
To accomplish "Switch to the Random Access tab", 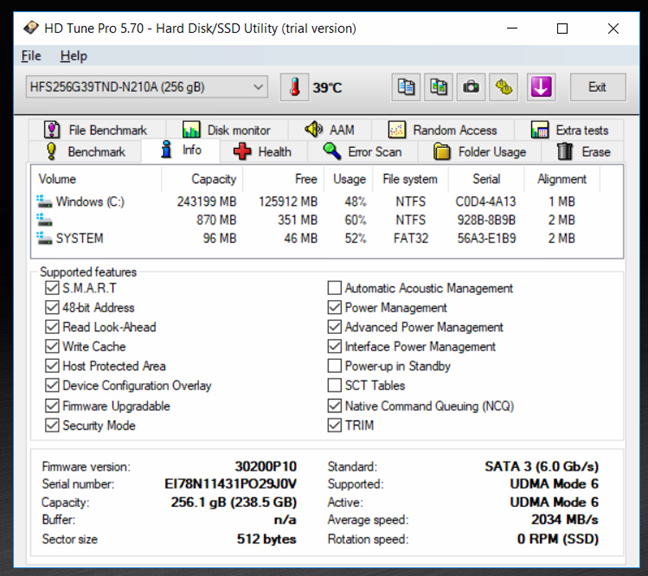I will (x=443, y=130).
